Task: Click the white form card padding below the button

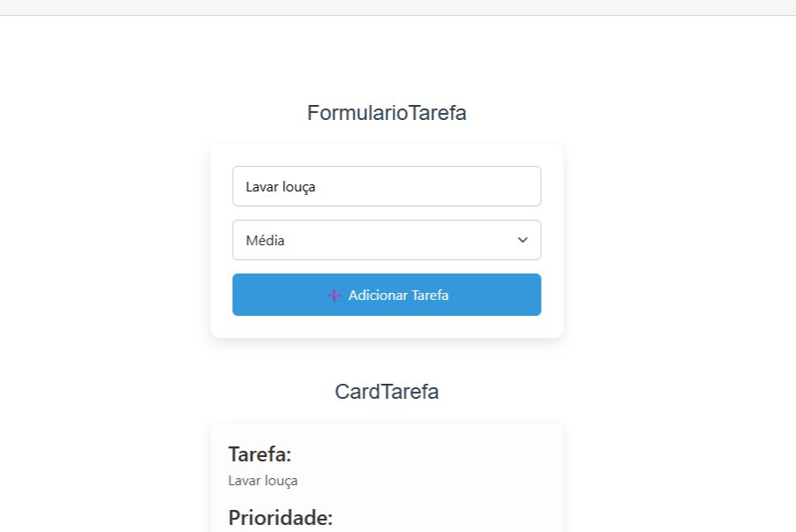Action: (387, 326)
